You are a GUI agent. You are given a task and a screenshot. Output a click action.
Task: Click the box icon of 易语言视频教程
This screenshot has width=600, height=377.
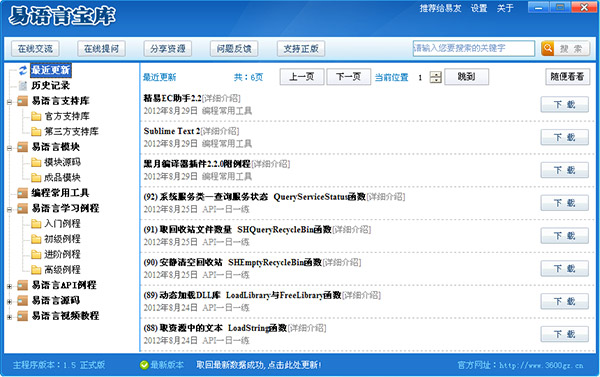click(23, 316)
